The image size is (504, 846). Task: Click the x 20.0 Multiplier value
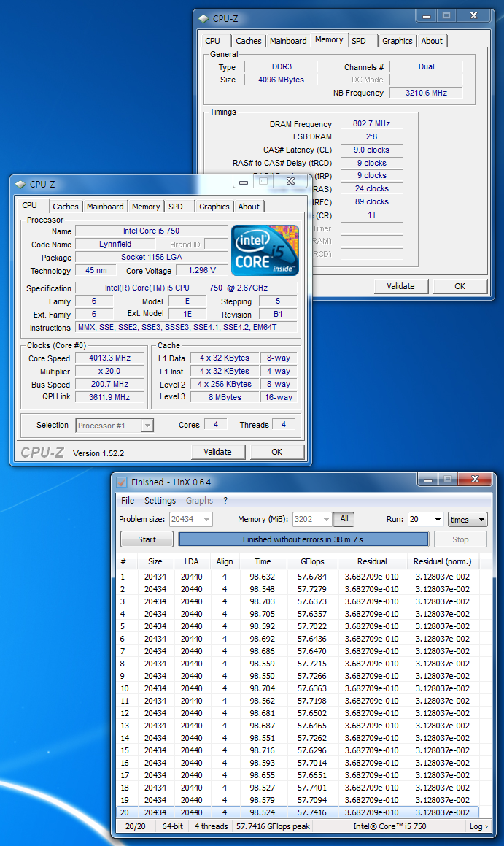110,372
